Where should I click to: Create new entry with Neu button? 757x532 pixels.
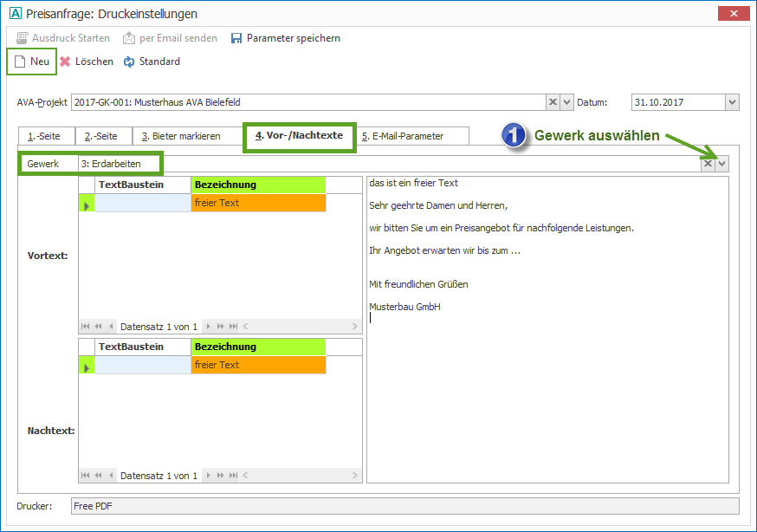tap(32, 62)
